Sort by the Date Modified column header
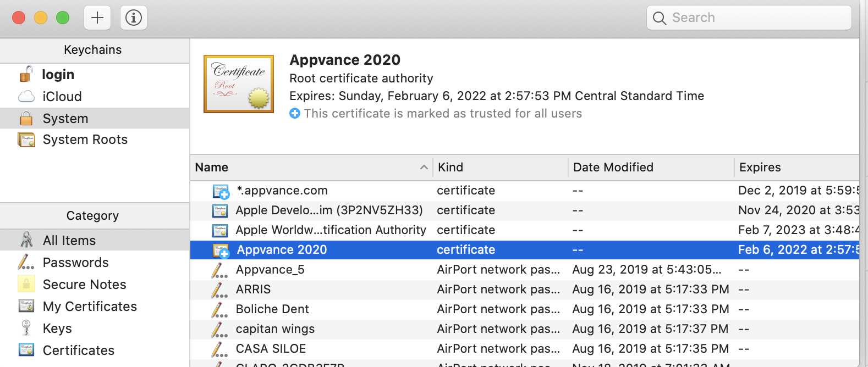The width and height of the screenshot is (868, 367). tap(651, 167)
